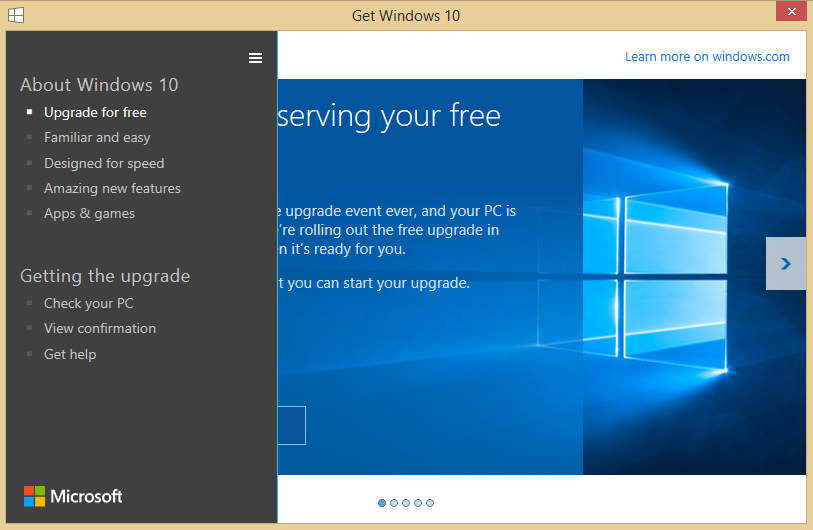The width and height of the screenshot is (813, 530).
Task: Go to next slide with right arrow
Action: click(786, 263)
